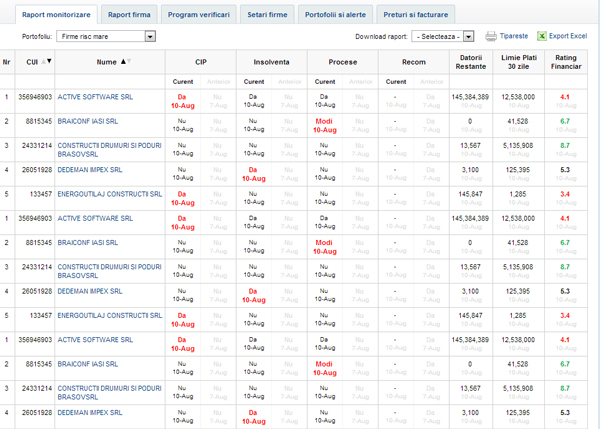
Task: Open second BRAICONF IASI SRL company link
Action: click(x=88, y=243)
